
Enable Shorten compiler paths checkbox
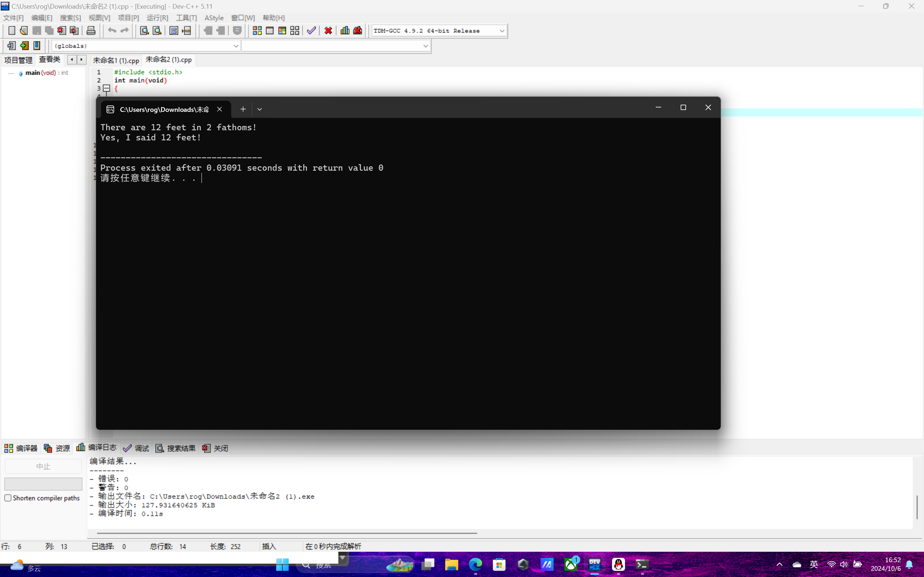click(x=8, y=498)
